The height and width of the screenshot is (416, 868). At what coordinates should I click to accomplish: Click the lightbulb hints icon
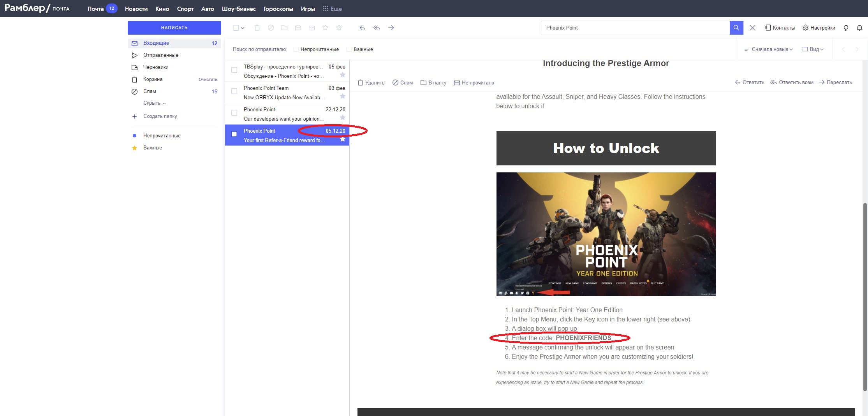point(846,28)
